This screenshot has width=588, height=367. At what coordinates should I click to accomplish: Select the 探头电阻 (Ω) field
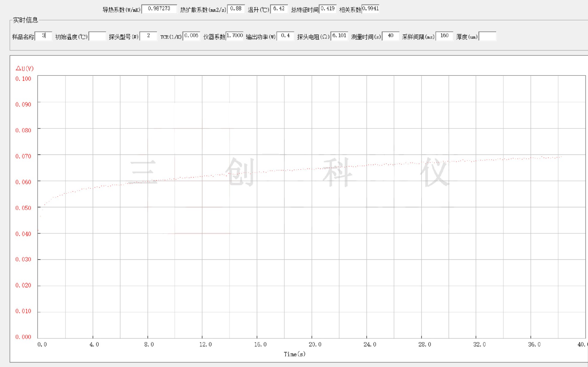tap(339, 36)
